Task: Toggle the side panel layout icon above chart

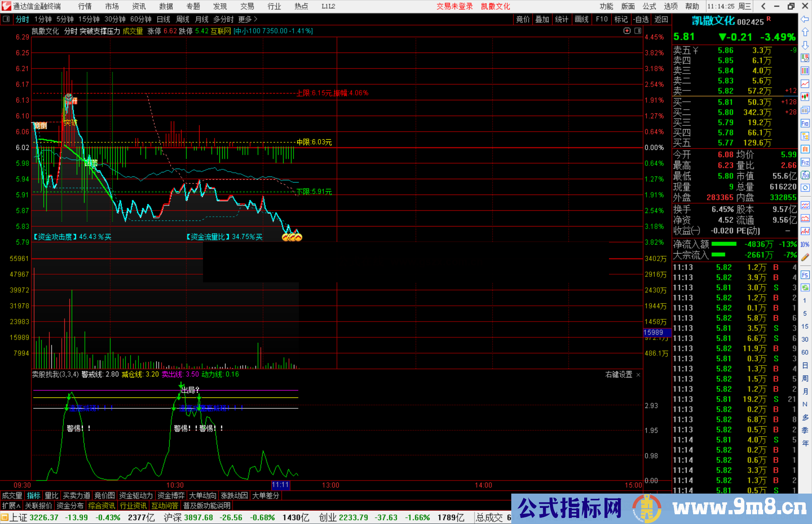Action: [638, 31]
